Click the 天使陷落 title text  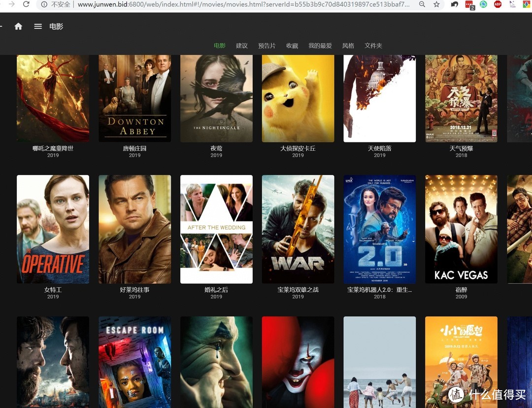tap(380, 148)
